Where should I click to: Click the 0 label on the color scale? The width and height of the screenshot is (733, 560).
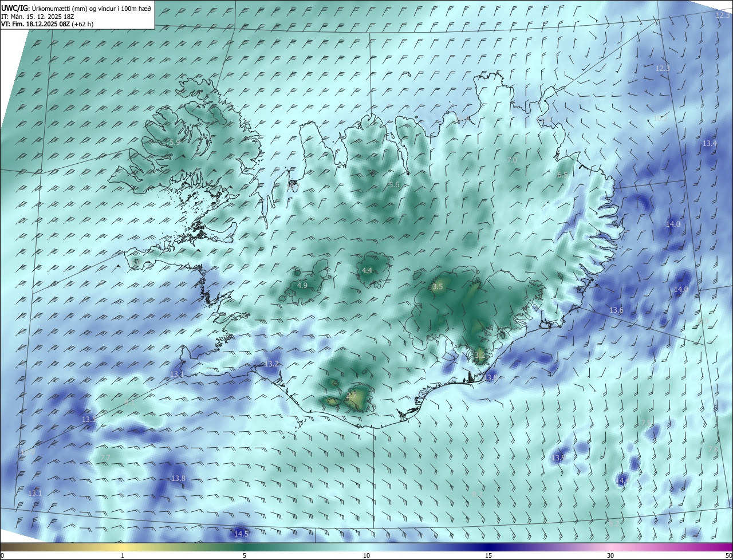[x=2, y=555]
